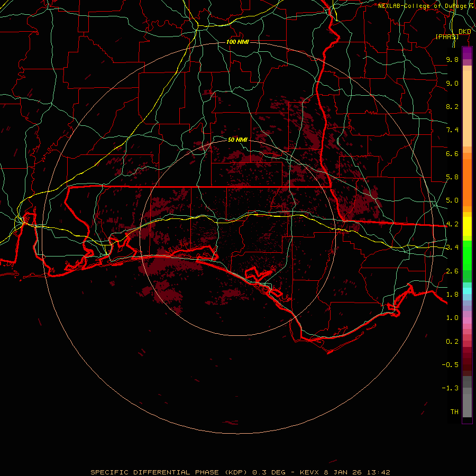
Task: Click the 1.8 value on the color scale
Action: [452, 295]
